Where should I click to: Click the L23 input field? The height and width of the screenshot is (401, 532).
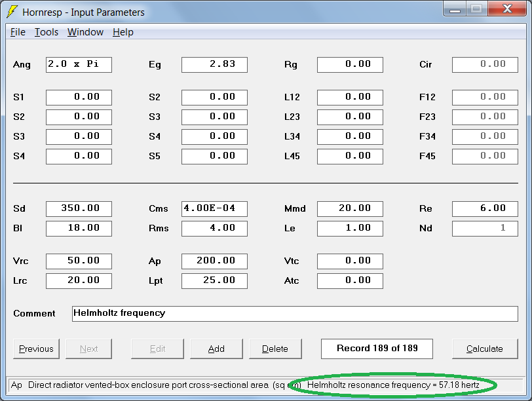(x=350, y=117)
